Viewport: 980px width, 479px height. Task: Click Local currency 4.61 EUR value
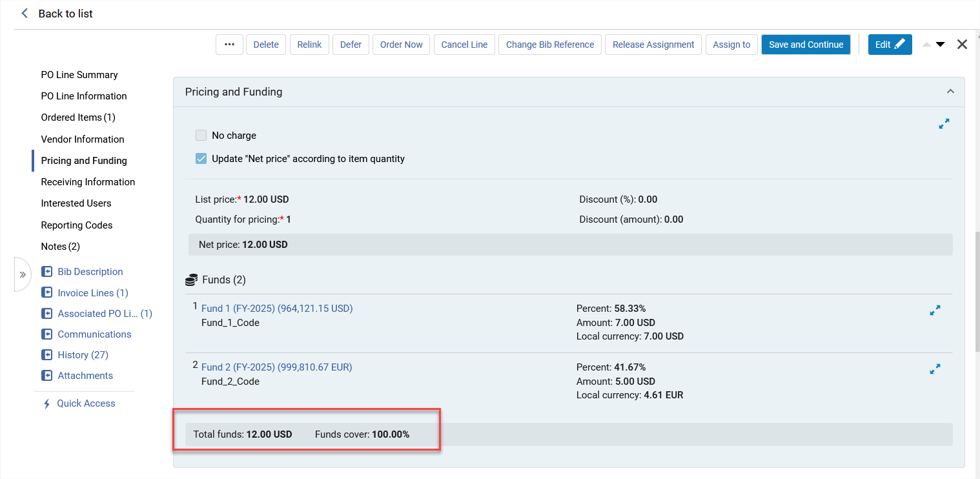tap(664, 395)
